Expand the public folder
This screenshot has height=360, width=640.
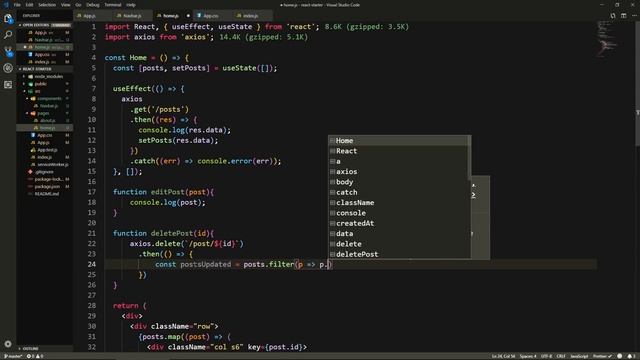coord(44,84)
